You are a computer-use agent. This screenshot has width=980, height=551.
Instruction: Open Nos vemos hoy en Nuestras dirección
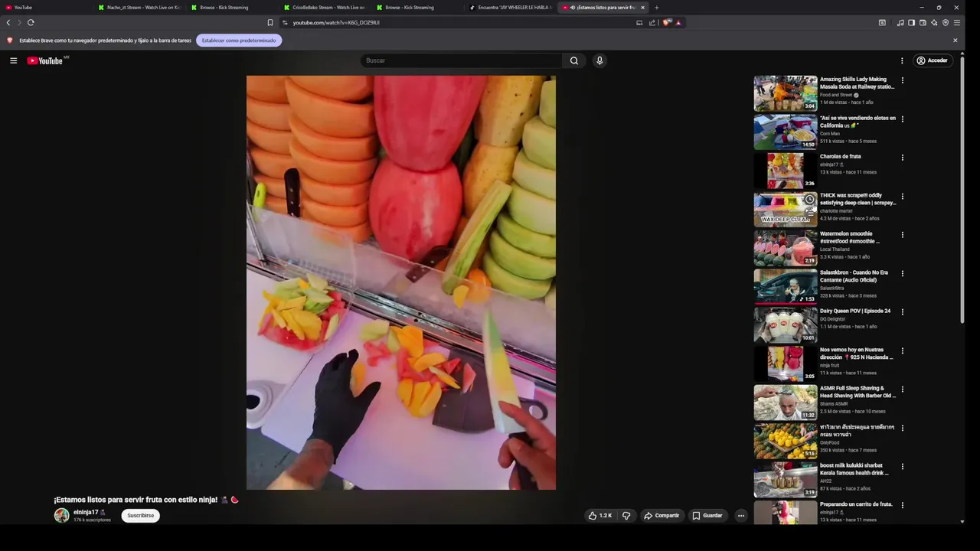[856, 354]
